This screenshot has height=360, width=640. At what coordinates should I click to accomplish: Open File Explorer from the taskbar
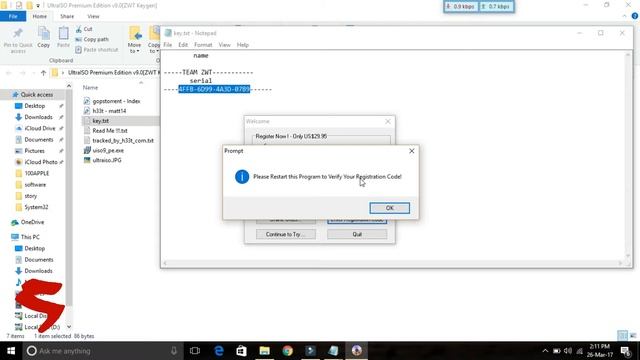264,351
